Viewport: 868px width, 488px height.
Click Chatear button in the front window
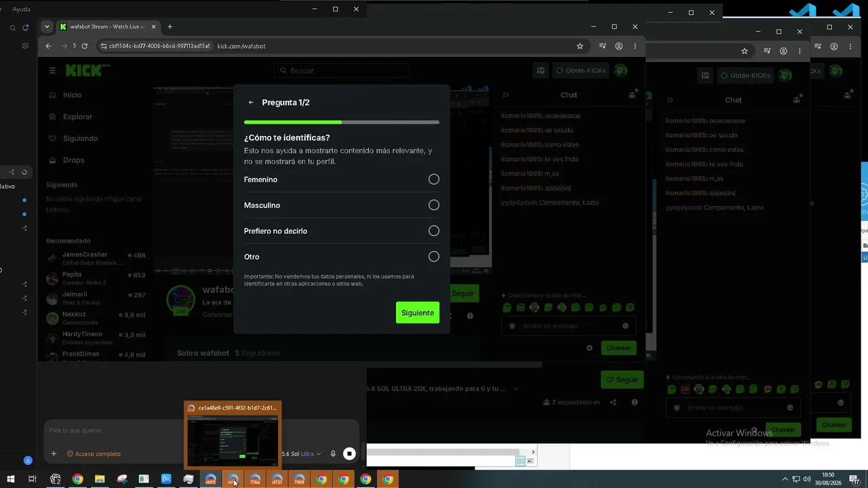point(618,348)
